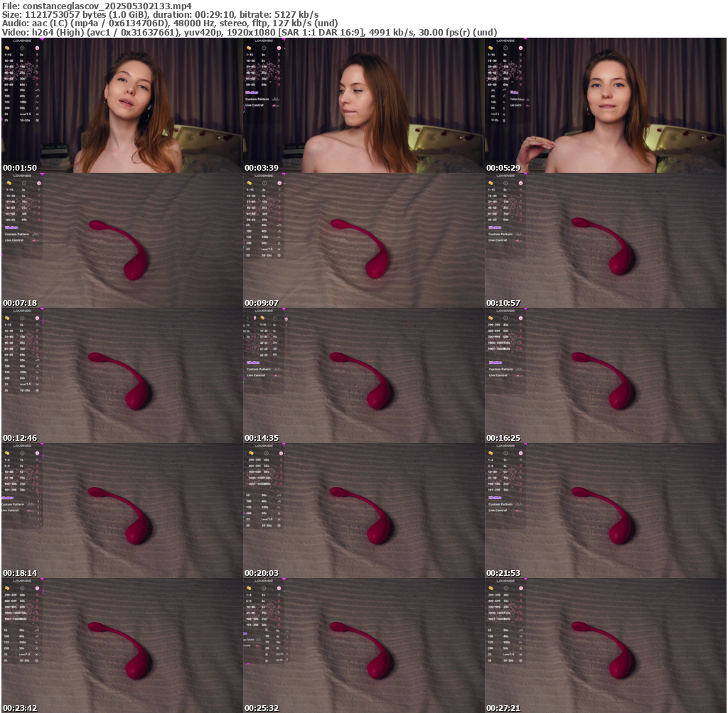The width and height of the screenshot is (728, 713).
Task: Select the frame at 00:25:32
Action: (363, 645)
